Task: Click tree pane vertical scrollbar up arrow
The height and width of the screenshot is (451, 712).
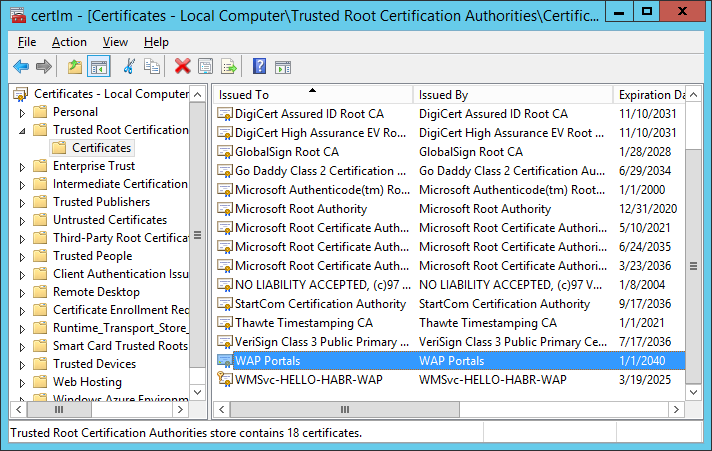Action: [x=198, y=94]
